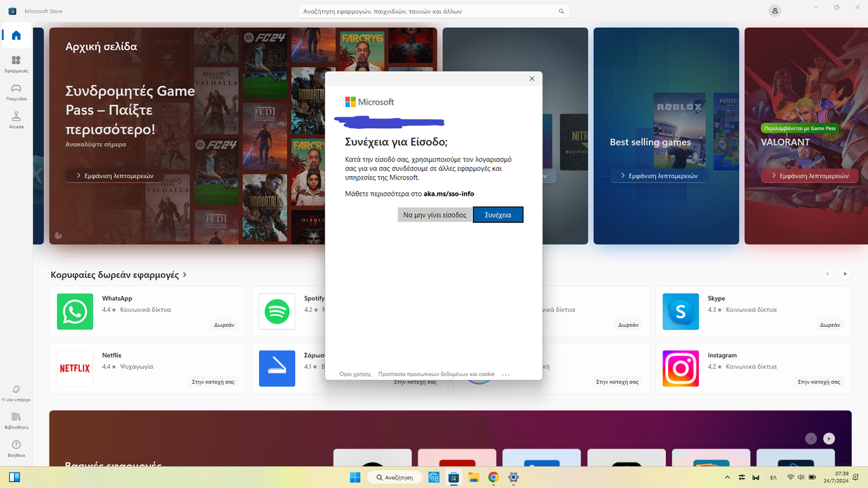Image resolution: width=868 pixels, height=488 pixels.
Task: Open the Βιβλιοθήκη (Library) sidebar item
Action: pos(16,421)
